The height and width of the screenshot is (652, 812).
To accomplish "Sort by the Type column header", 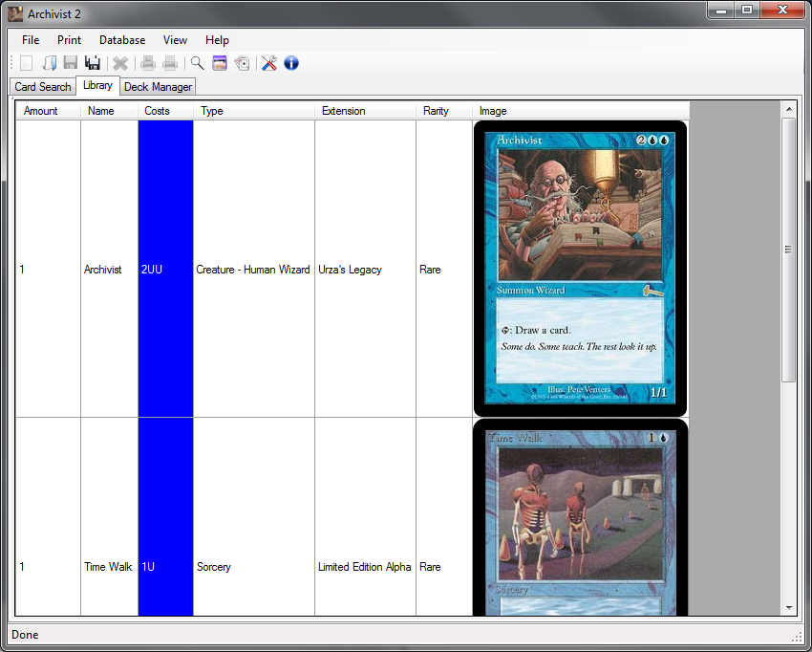I will tap(254, 111).
